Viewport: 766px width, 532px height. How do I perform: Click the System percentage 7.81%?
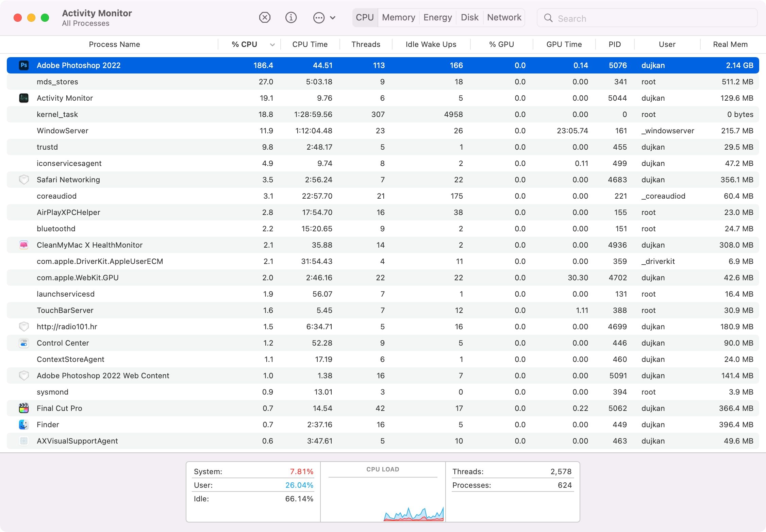[x=301, y=471]
